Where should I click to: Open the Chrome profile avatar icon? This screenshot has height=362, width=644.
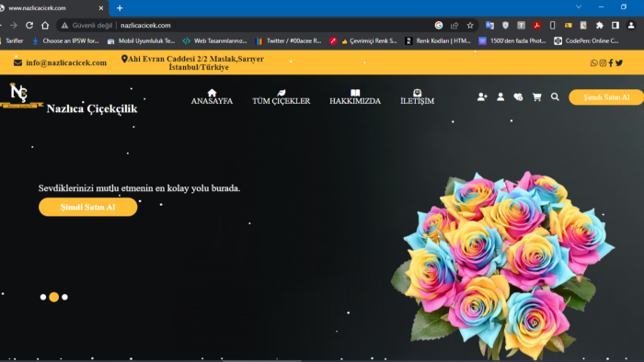(x=631, y=26)
